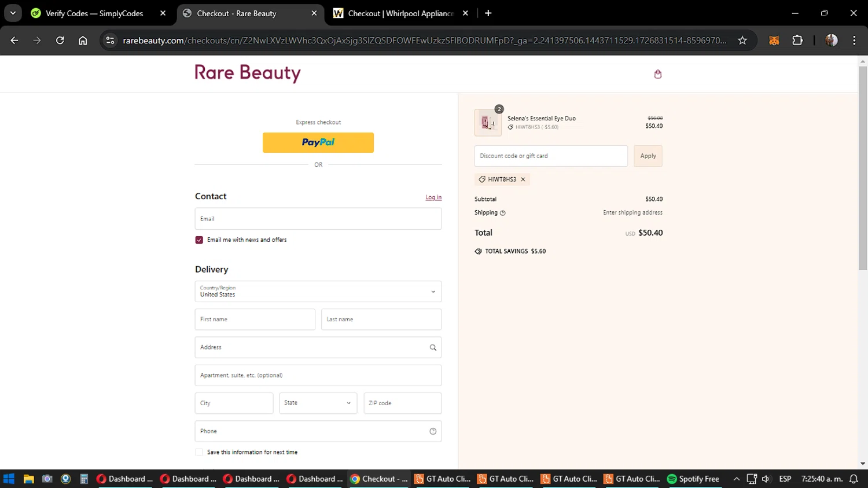Click the ESP language indicator
Viewport: 868px width, 488px height.
[x=785, y=479]
